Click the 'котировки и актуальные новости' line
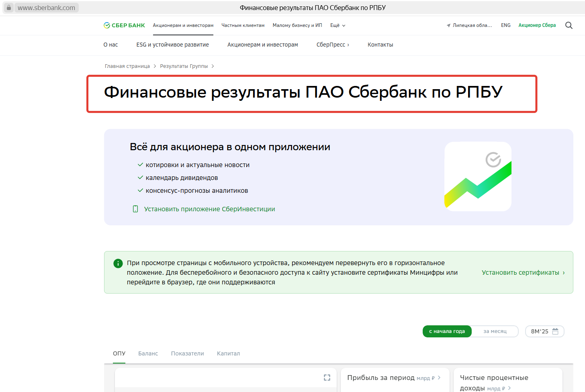 [x=198, y=165]
